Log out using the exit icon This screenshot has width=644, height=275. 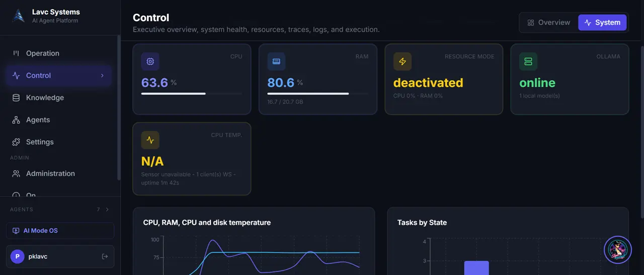[105, 256]
